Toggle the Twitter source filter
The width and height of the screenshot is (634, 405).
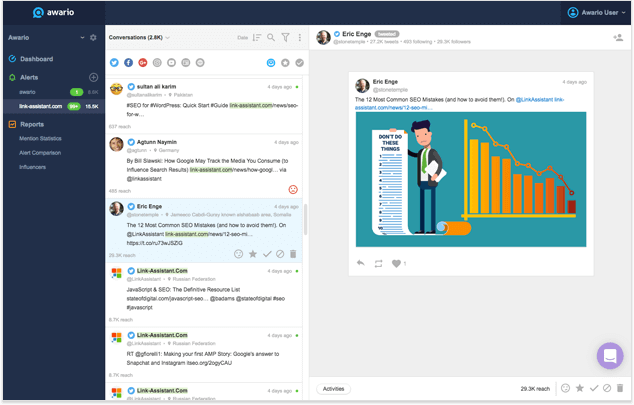[x=114, y=63]
